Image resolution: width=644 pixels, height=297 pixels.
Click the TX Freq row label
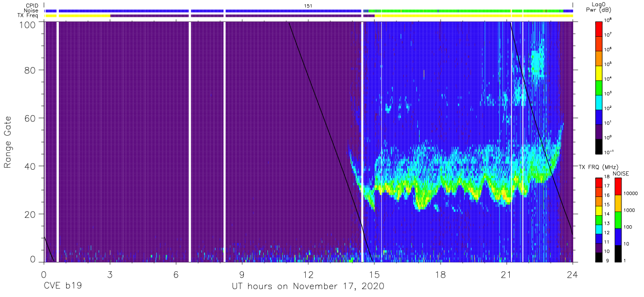pyautogui.click(x=28, y=16)
